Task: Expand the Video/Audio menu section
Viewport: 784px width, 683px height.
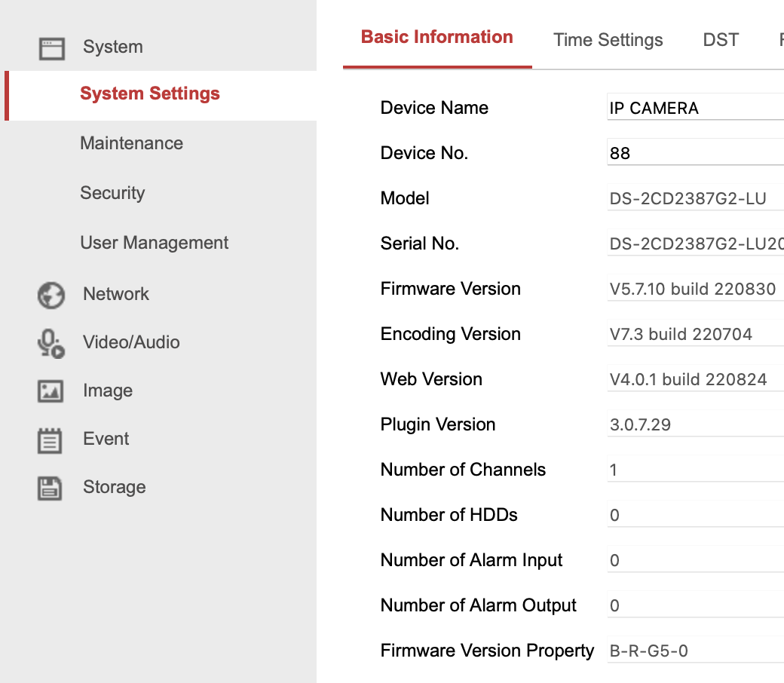Action: pos(131,342)
